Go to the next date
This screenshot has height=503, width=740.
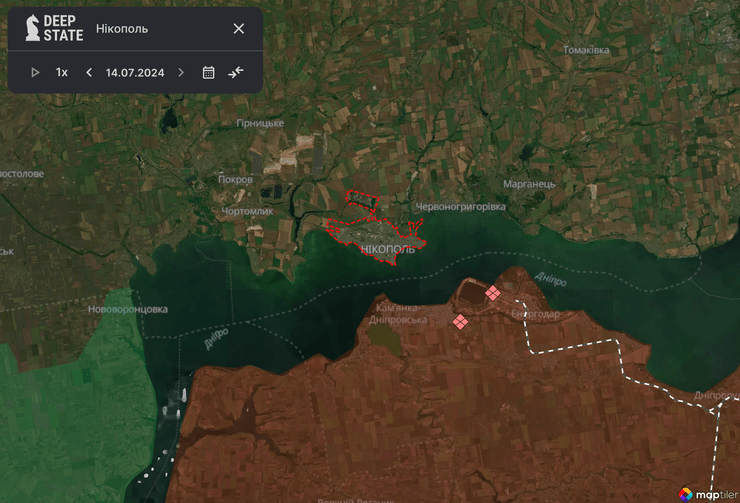(x=181, y=72)
